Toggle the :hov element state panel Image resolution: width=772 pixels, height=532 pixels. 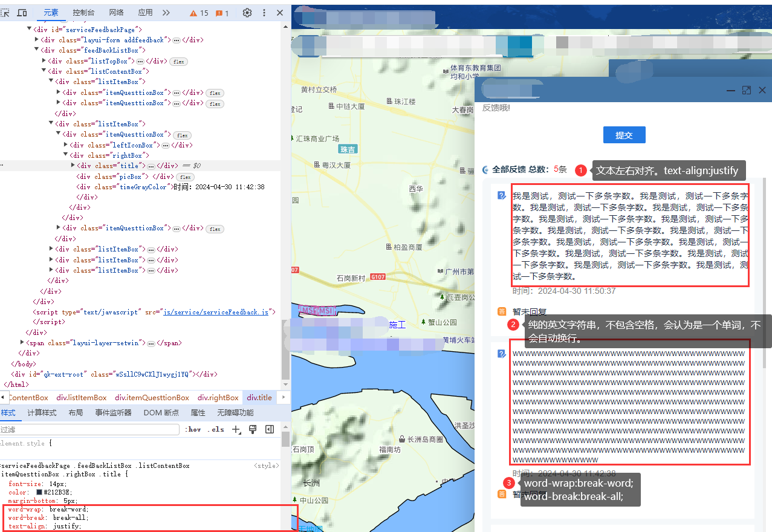tap(194, 429)
